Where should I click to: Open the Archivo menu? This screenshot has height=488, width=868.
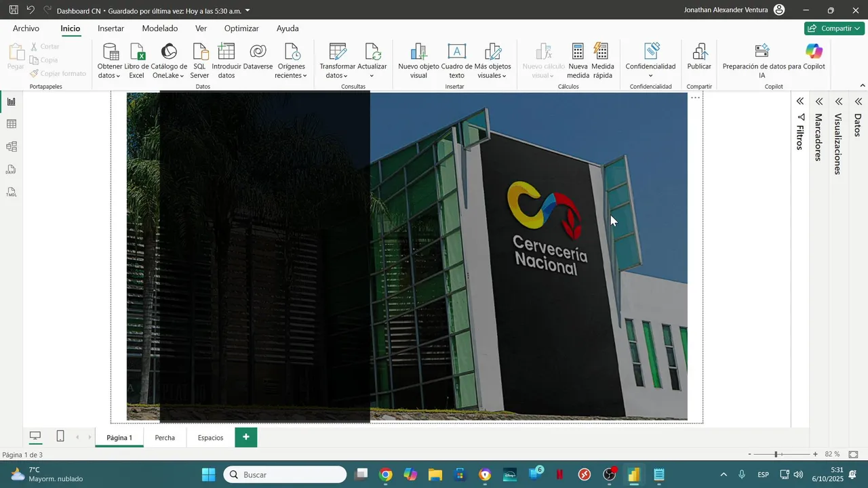pos(26,28)
